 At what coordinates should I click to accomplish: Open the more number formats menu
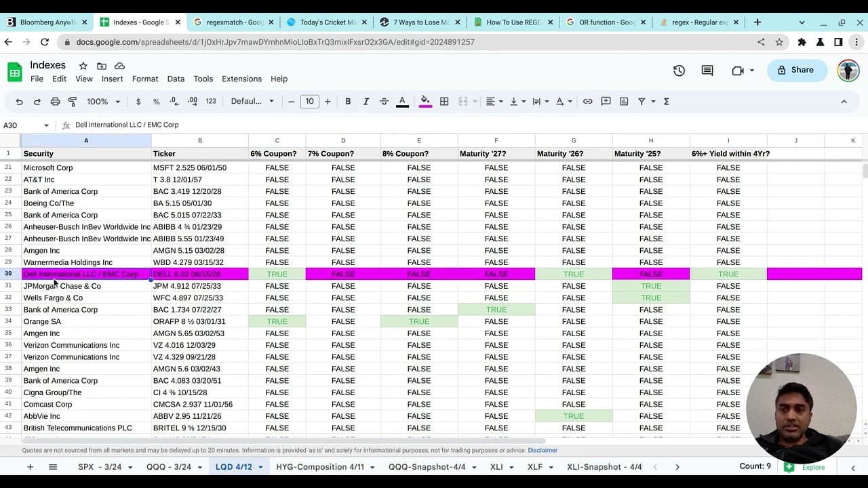(x=211, y=102)
